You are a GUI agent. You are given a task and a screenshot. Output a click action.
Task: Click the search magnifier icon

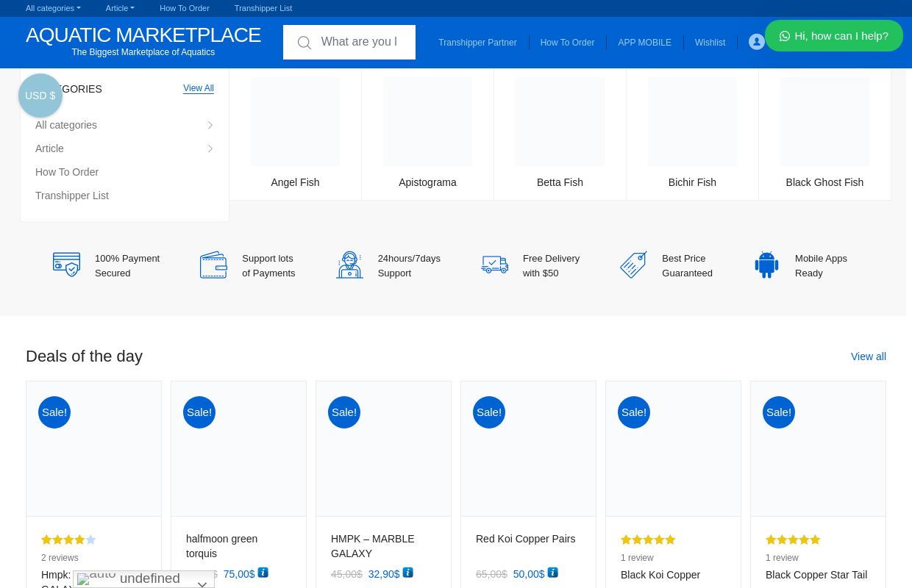(x=304, y=43)
